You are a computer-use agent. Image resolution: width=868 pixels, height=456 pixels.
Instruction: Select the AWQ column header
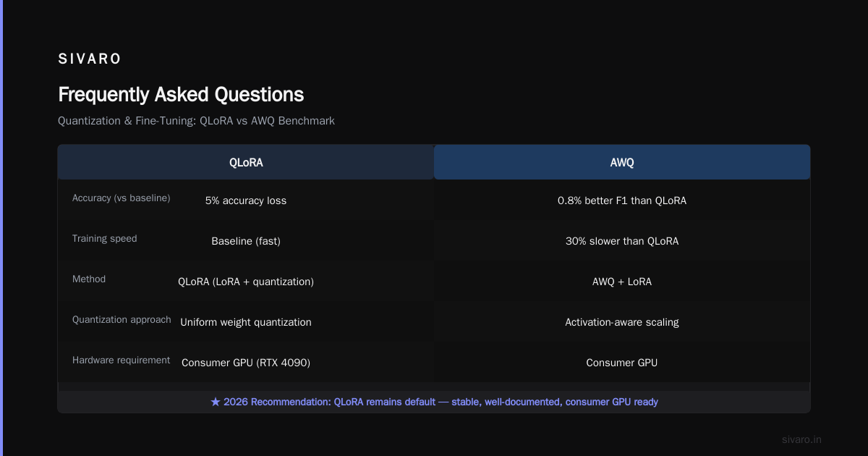[622, 162]
